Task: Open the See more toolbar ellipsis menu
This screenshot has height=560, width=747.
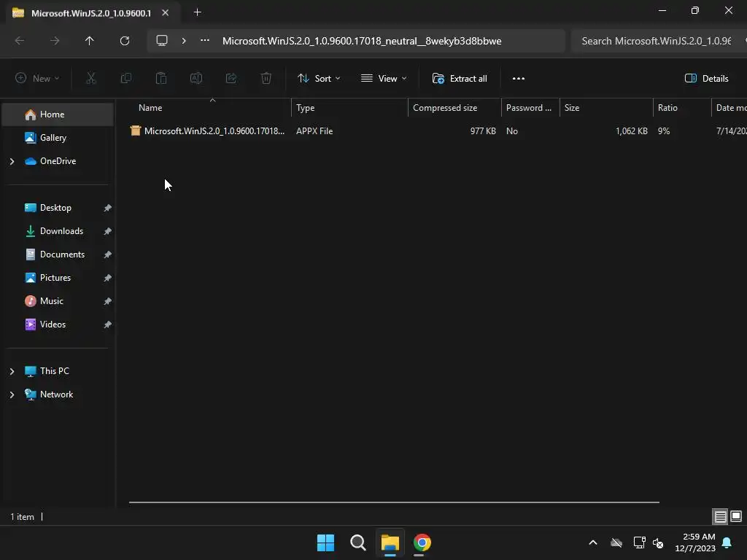Action: (519, 79)
